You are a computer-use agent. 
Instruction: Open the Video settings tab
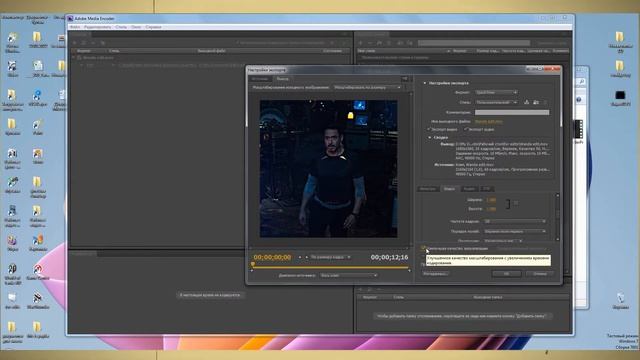click(449, 189)
